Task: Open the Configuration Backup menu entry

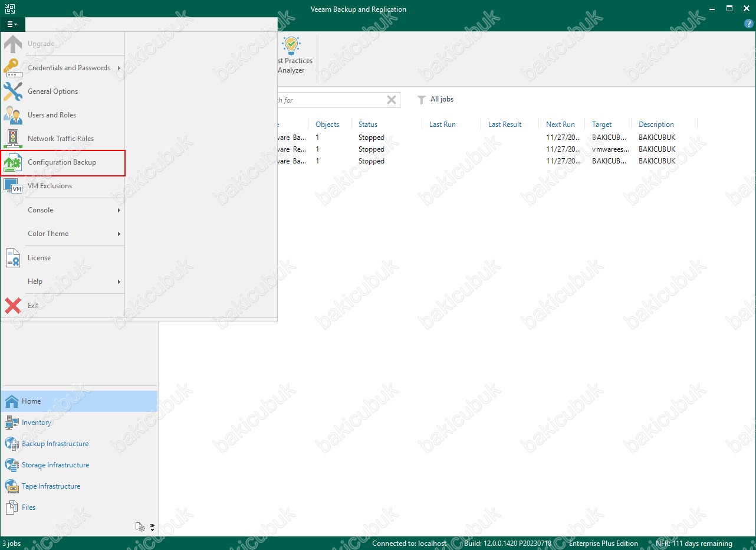Action: point(63,162)
